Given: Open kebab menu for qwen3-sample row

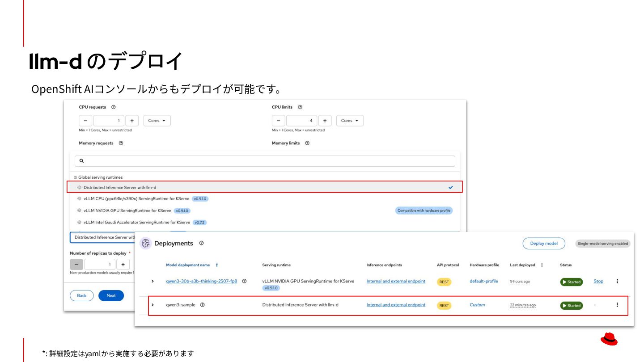Looking at the screenshot, I should click(617, 305).
